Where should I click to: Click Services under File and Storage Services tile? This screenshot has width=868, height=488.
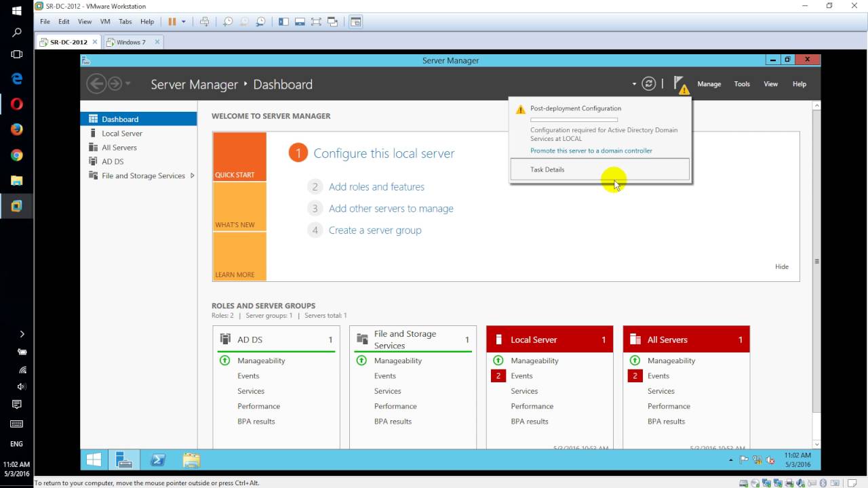387,391
